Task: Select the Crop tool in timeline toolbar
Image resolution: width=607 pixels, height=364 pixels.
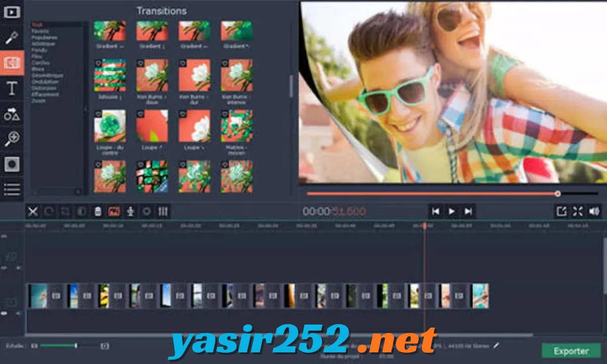Action: click(65, 211)
